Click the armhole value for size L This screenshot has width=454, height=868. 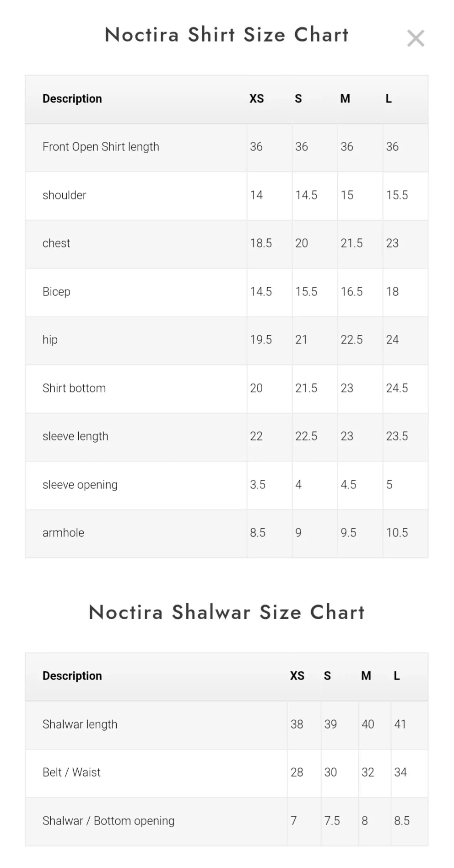397,533
